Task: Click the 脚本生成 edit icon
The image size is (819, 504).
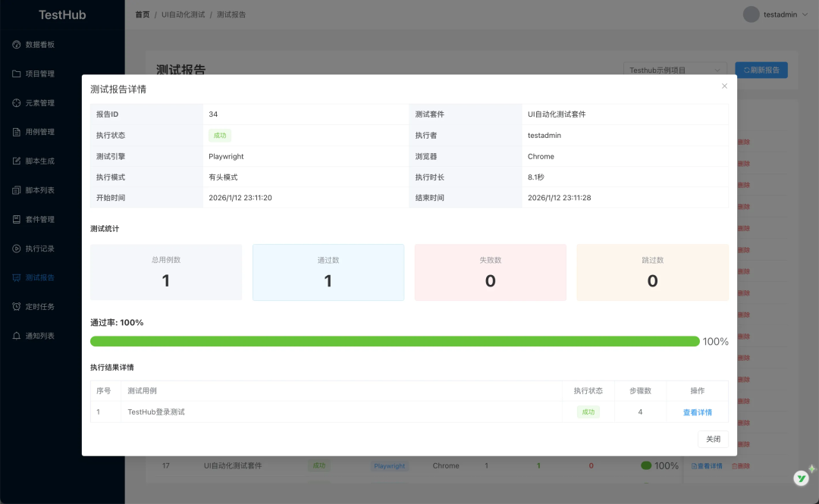Action: (x=16, y=161)
